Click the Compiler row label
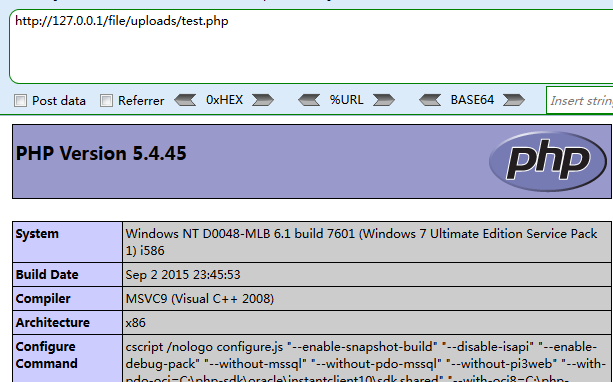Image resolution: width=613 pixels, height=382 pixels. 43,299
